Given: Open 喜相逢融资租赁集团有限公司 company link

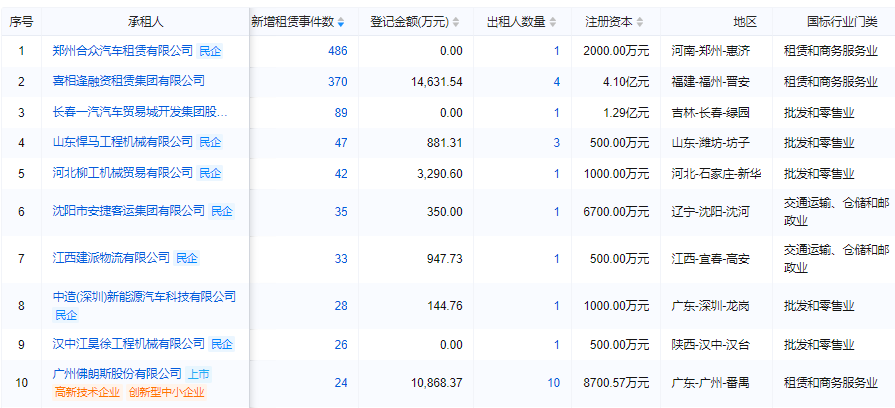Looking at the screenshot, I should point(128,81).
